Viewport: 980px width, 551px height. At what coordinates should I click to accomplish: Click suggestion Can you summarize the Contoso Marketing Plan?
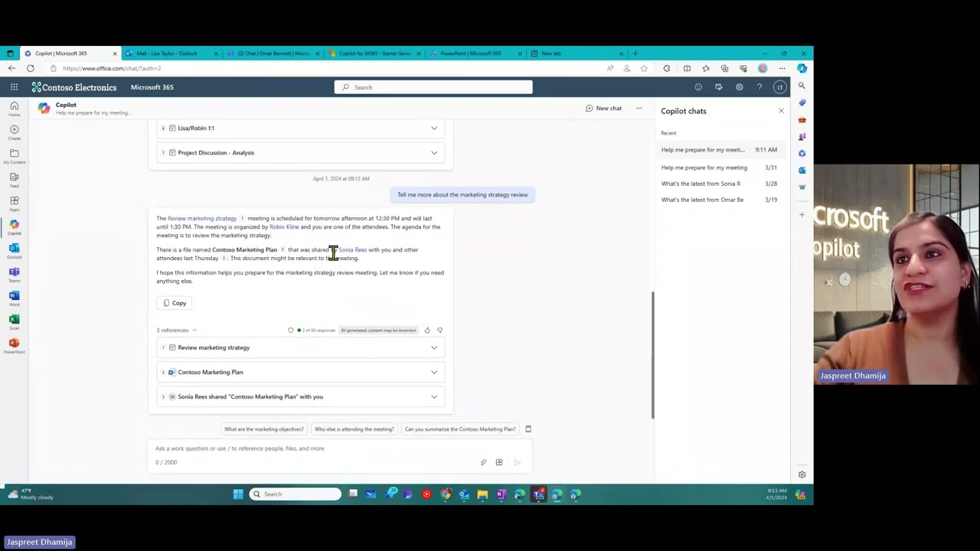[460, 429]
